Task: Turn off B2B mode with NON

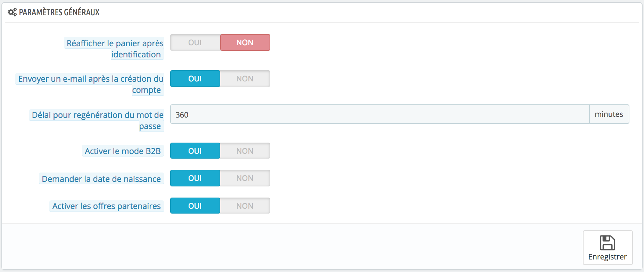Action: [245, 151]
